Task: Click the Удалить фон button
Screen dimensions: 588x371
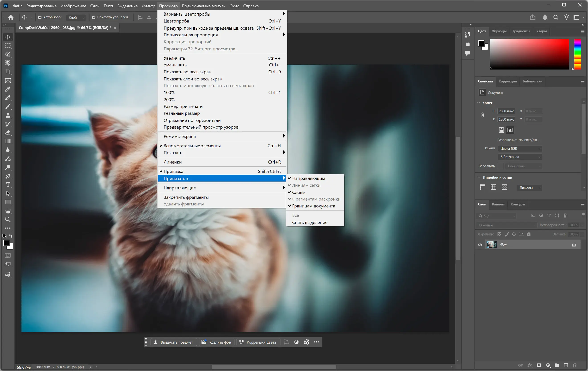Action: tap(216, 342)
